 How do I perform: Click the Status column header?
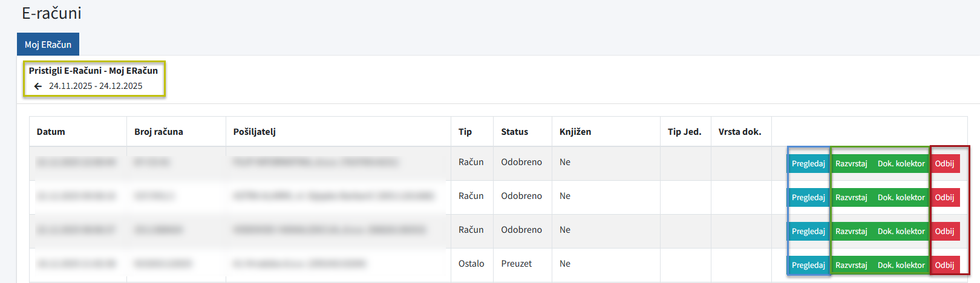(x=514, y=132)
